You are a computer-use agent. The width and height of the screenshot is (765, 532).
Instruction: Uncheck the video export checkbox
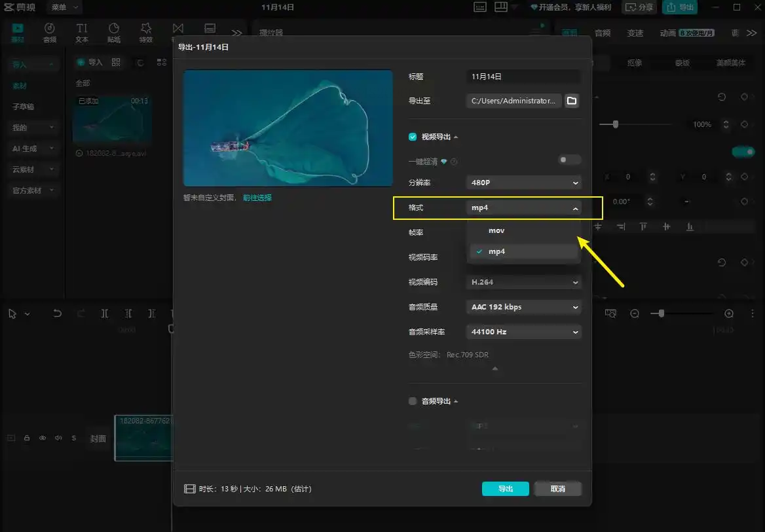point(413,137)
